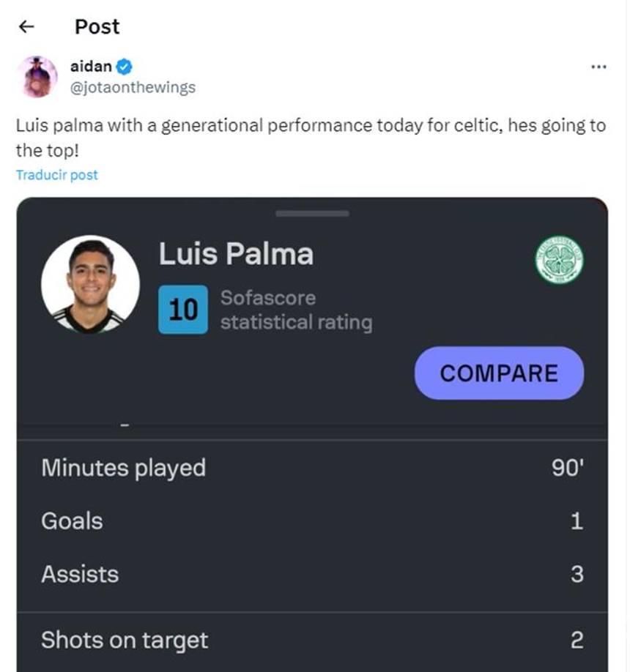Click the tweet text about Luis Palma
Viewport: 630px width, 672px height.
[311, 138]
